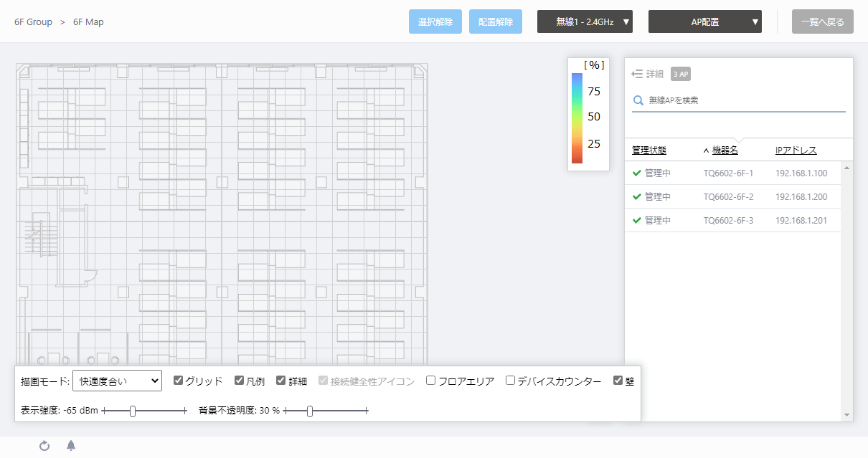Go to 6F Group breadcrumb

33,22
